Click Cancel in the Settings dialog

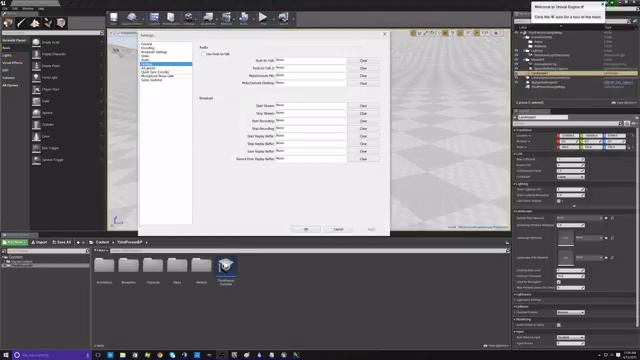point(338,229)
